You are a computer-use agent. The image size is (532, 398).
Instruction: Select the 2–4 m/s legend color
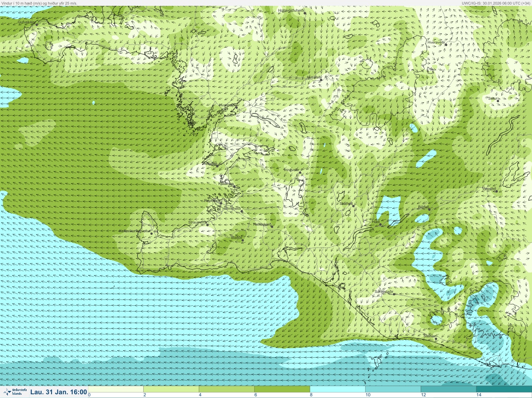(x=171, y=389)
